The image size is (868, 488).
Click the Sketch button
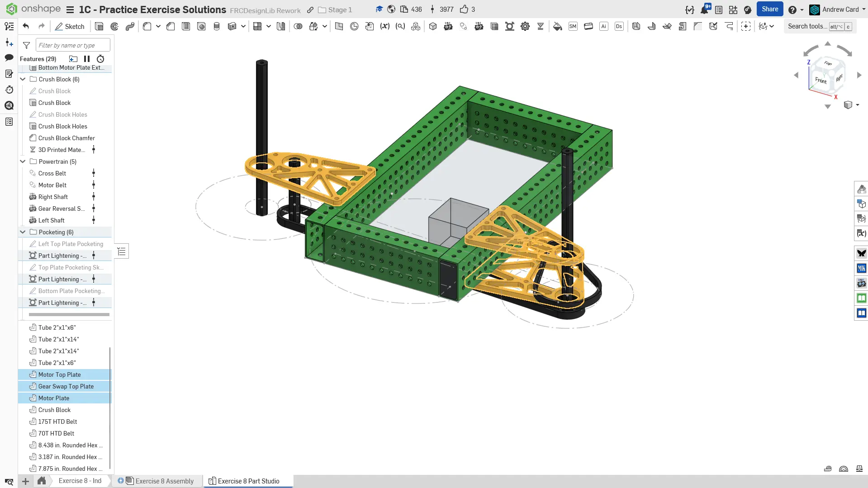click(70, 26)
